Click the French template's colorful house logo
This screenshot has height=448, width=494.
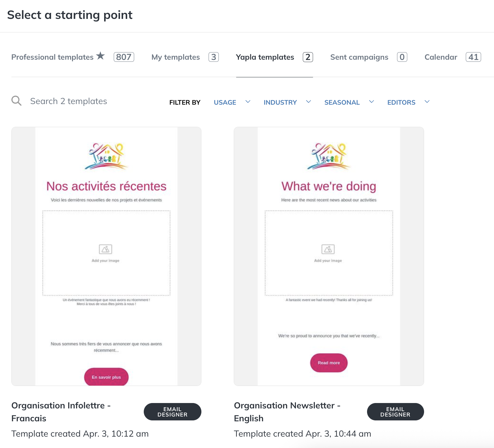(106, 156)
